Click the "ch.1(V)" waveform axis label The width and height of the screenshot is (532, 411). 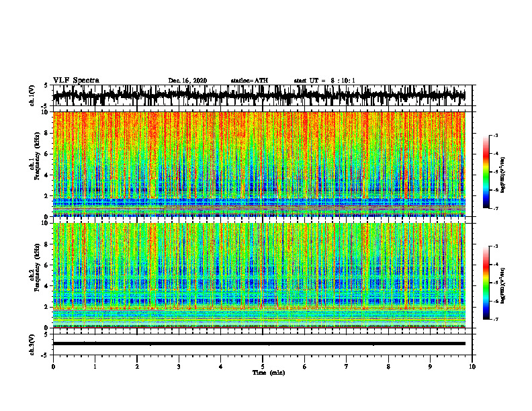point(32,95)
